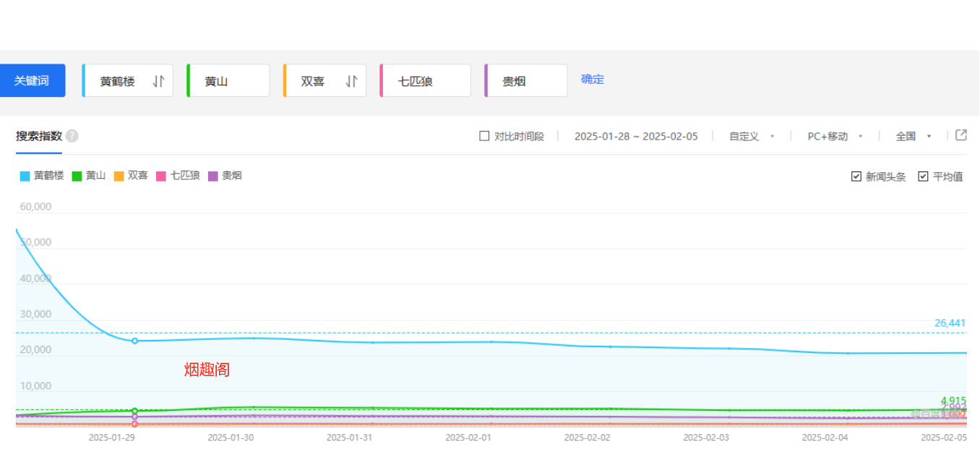Click the 黄鹤楼 data point on 2025-01-29
The height and width of the screenshot is (468, 980).
coord(134,341)
